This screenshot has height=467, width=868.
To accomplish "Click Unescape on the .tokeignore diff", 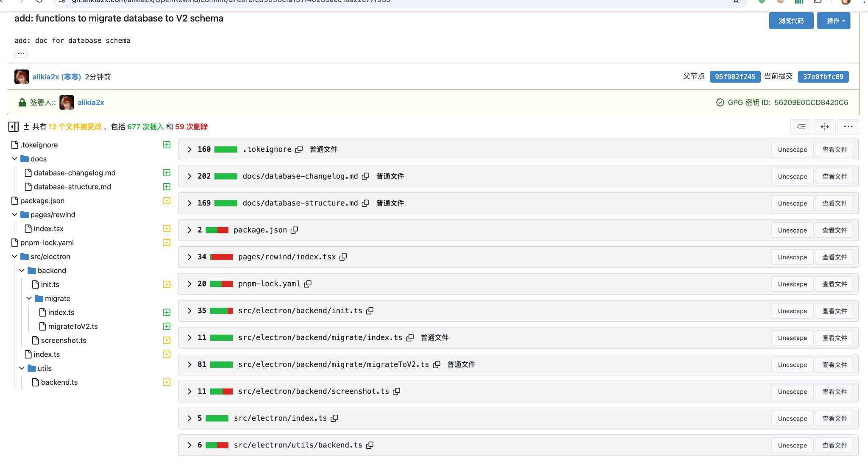I will (x=792, y=149).
